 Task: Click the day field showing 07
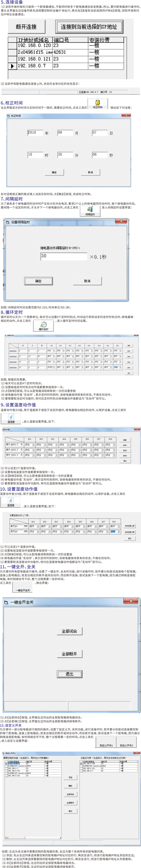100,133
